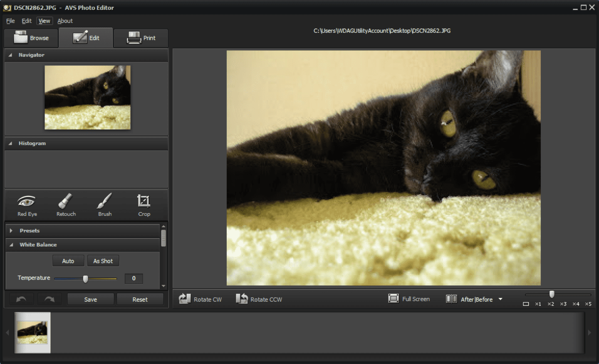Image resolution: width=599 pixels, height=364 pixels.
Task: Switch to the Browse tab
Action: click(32, 38)
